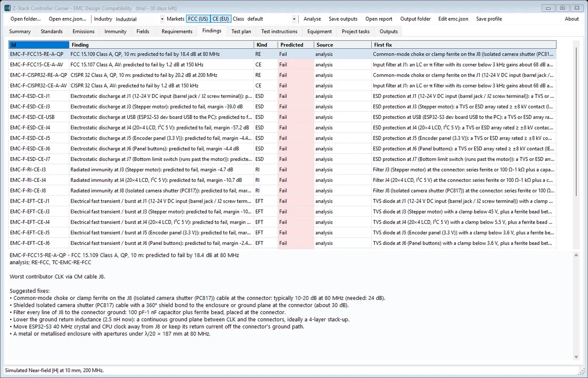588x378 pixels.
Task: Sort by the Kind column header
Action: 266,45
